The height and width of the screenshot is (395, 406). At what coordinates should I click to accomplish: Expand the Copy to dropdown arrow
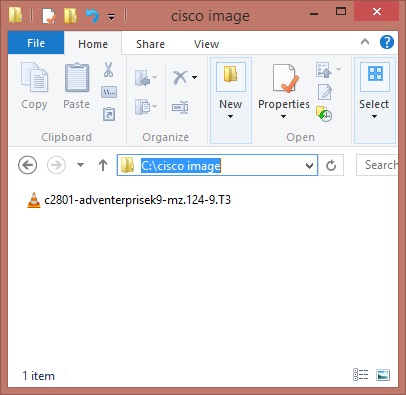click(154, 107)
